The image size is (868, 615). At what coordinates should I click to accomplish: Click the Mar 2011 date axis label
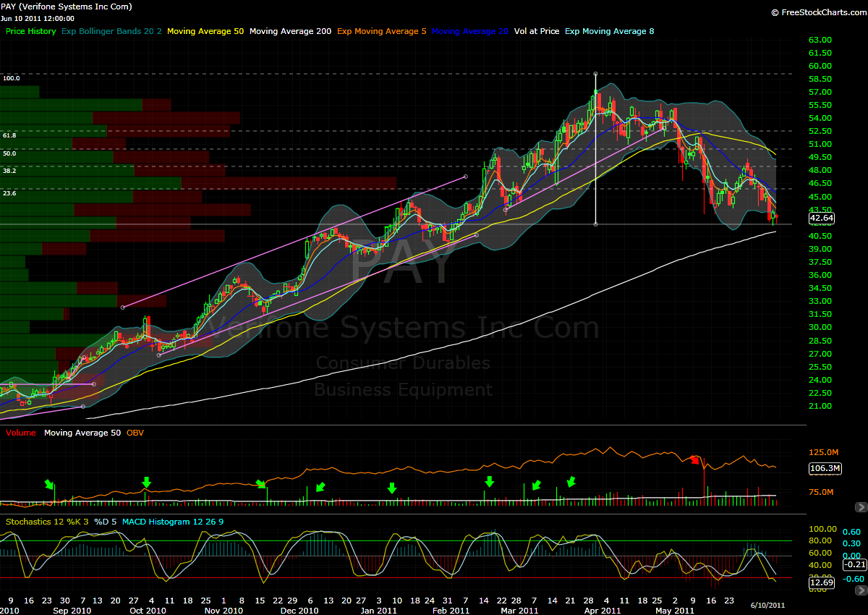519,611
